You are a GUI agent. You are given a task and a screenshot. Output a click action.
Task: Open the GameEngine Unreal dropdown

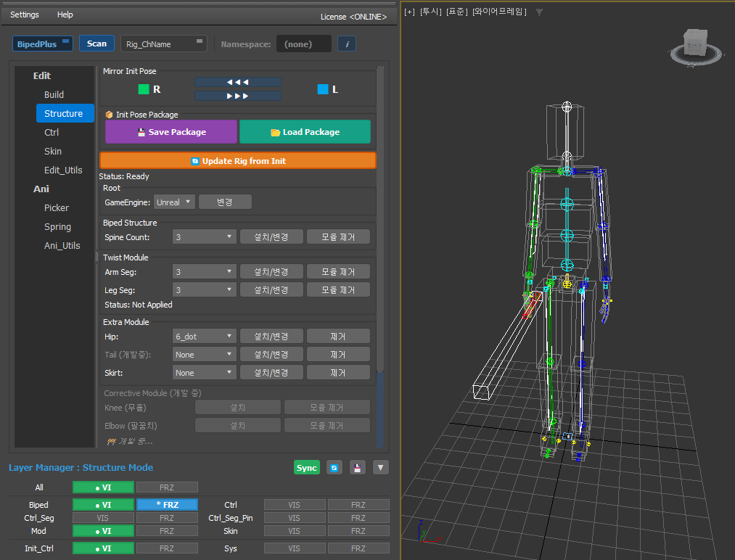point(174,202)
